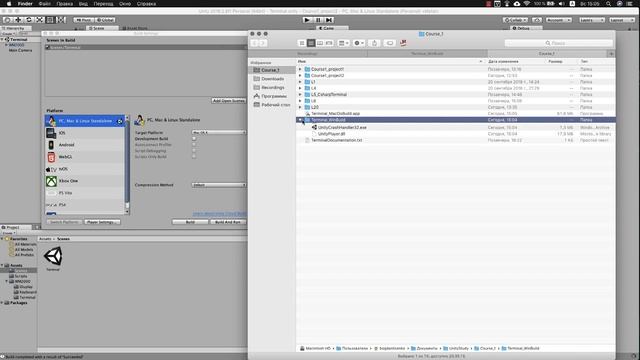This screenshot has width=640, height=360.
Task: Open Learn about Unity Cloud Build link
Action: click(220, 214)
